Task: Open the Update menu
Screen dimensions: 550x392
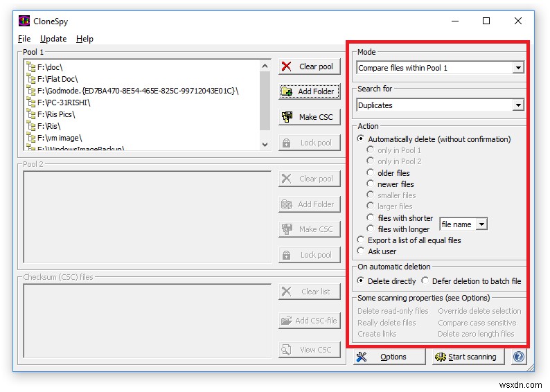Action: 53,39
